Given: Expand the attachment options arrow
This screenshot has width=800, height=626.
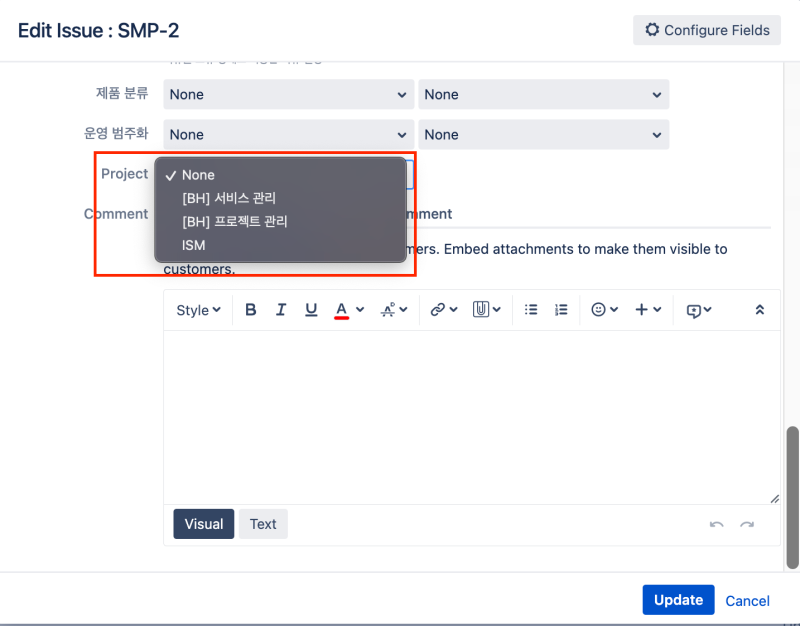Looking at the screenshot, I should [497, 310].
